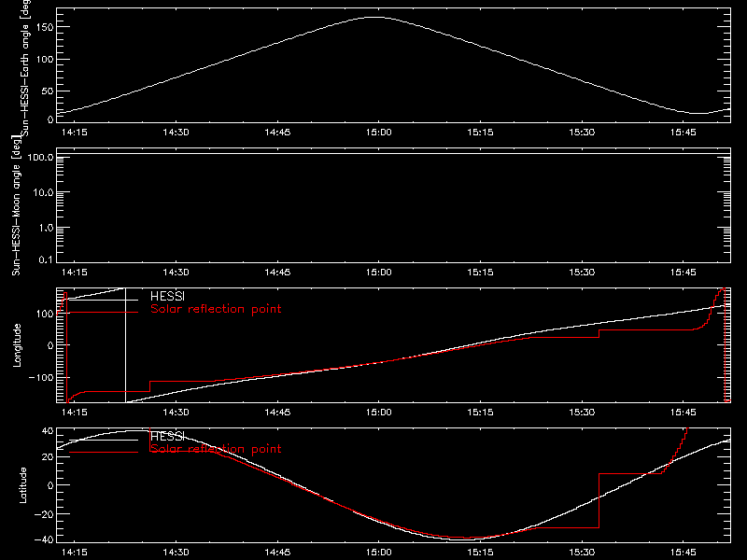Click 14:30 time label under Earth angle plot
This screenshot has height=560, width=747.
[176, 133]
